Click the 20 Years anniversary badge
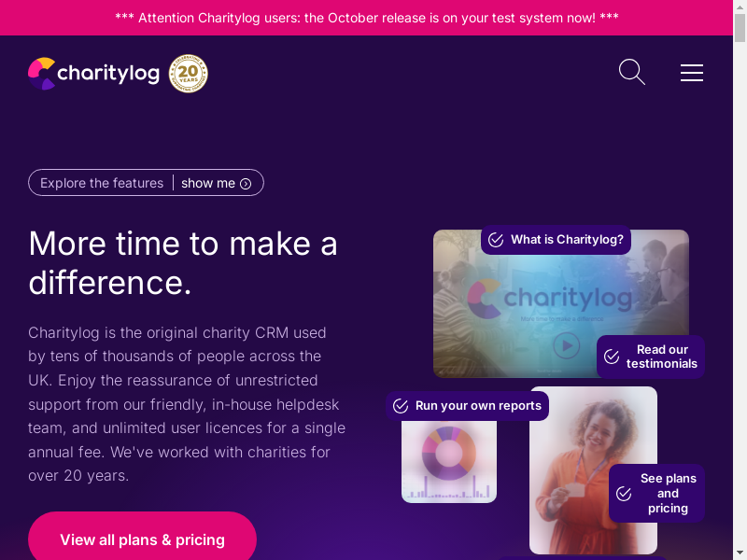The height and width of the screenshot is (560, 747). click(189, 74)
